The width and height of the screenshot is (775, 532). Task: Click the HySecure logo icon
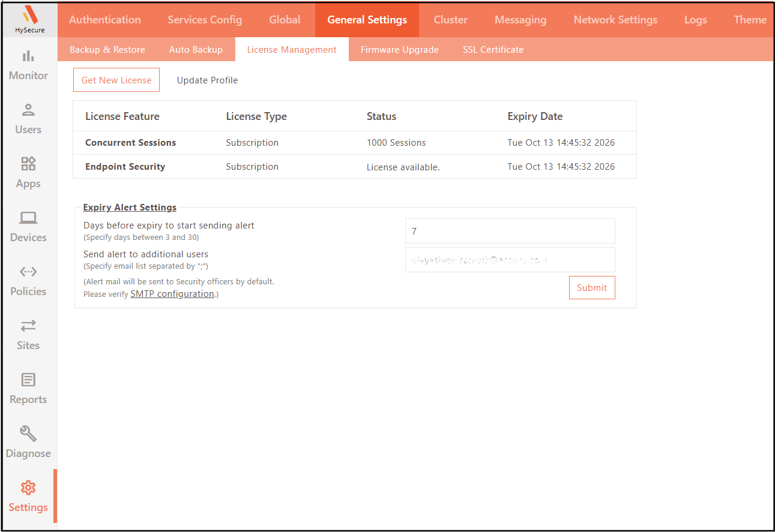tap(29, 14)
